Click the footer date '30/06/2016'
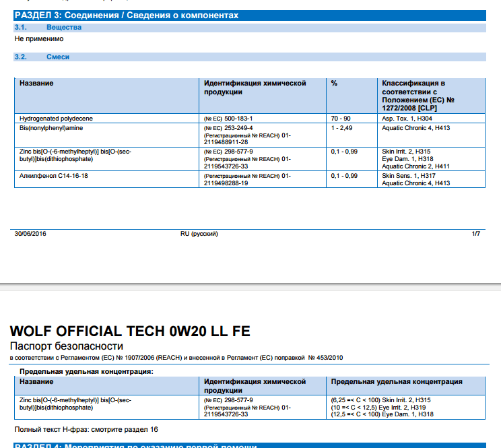The height and width of the screenshot is (448, 501). [x=30, y=234]
